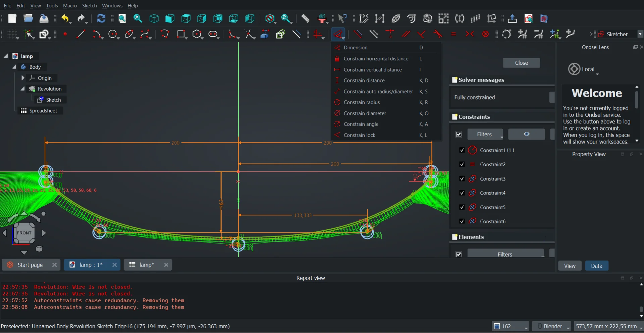Toggle constraint visibility eye button

(x=526, y=134)
